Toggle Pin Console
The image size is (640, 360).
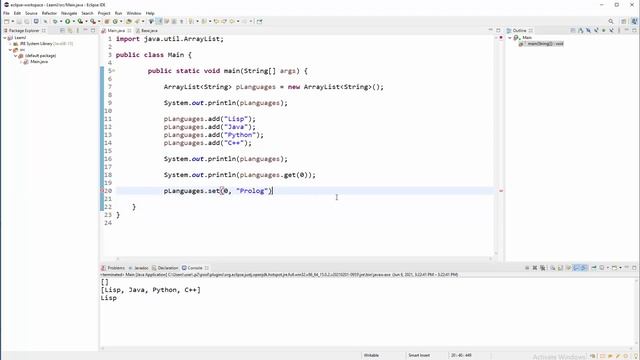pyautogui.click(x=594, y=268)
